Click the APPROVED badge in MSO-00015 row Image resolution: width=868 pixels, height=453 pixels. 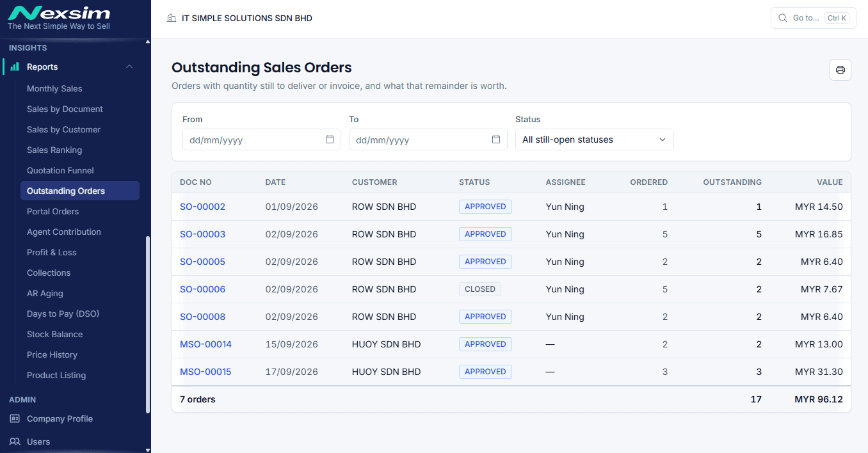tap(485, 372)
